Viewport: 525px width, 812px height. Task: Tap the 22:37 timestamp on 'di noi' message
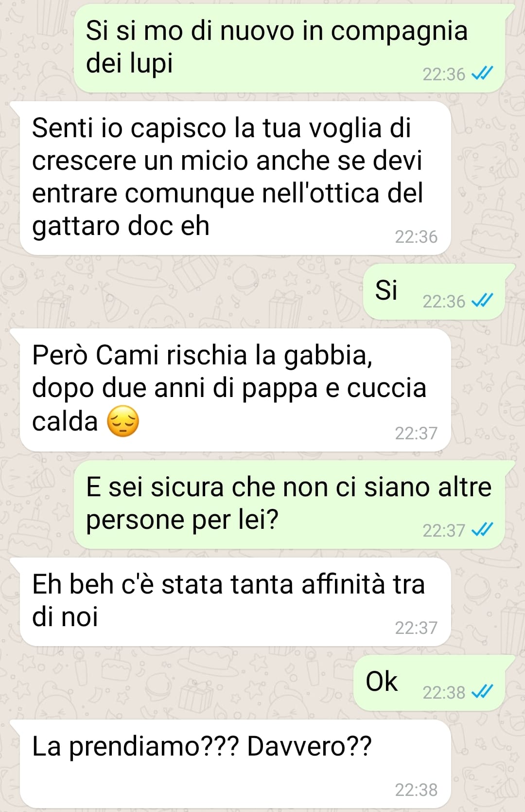pyautogui.click(x=416, y=628)
